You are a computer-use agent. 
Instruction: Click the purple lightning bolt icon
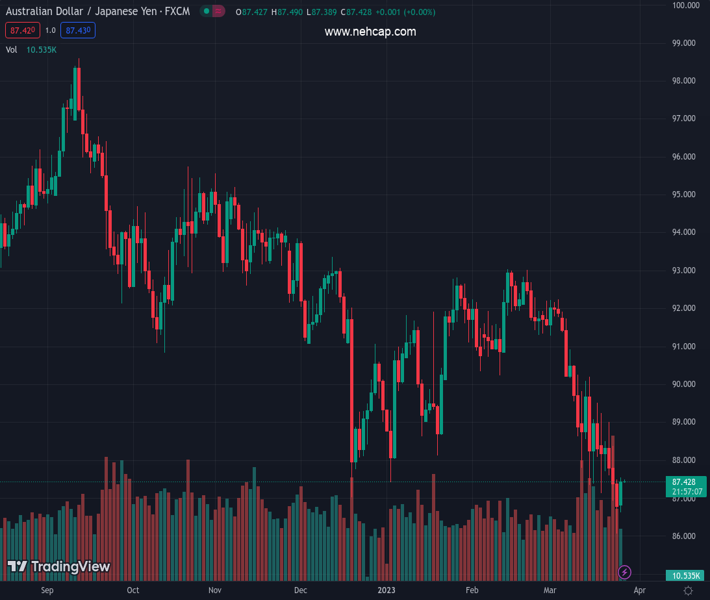tap(625, 572)
